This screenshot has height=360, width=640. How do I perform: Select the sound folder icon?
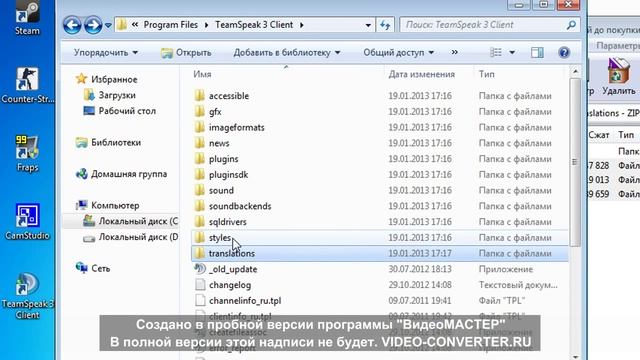[x=200, y=190]
